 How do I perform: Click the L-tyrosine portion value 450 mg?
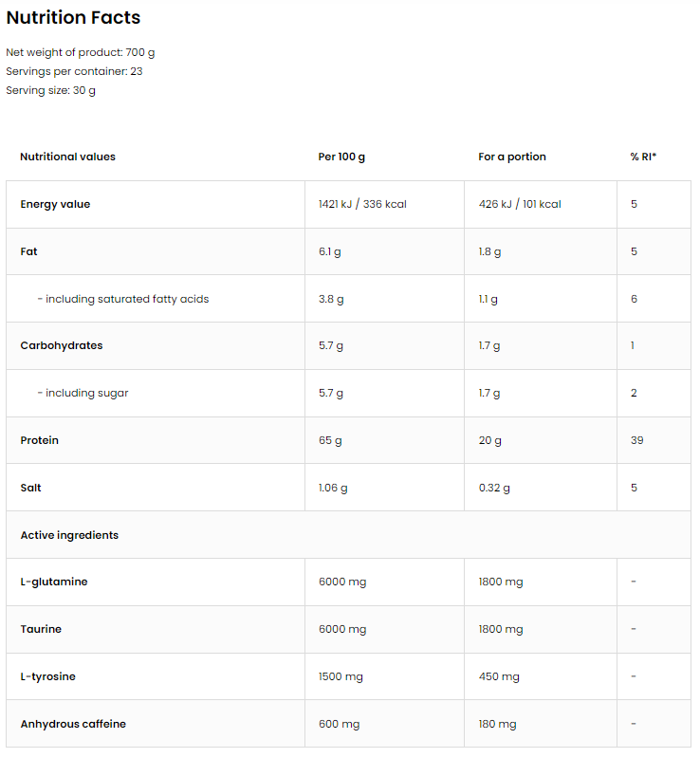499,676
